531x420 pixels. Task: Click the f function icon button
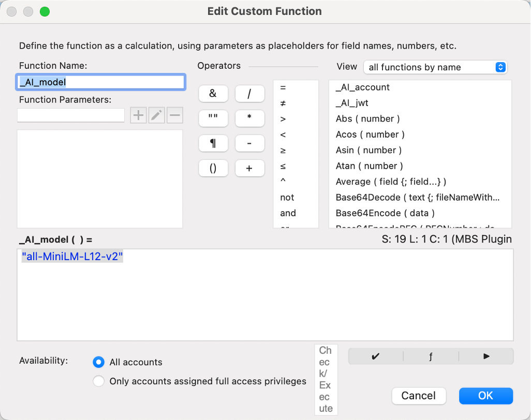(x=431, y=356)
